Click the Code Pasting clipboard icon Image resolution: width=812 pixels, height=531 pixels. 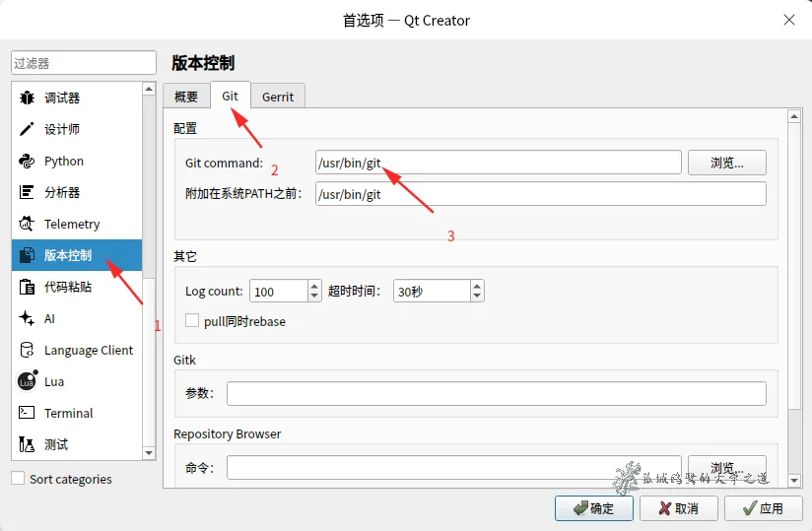coord(27,287)
